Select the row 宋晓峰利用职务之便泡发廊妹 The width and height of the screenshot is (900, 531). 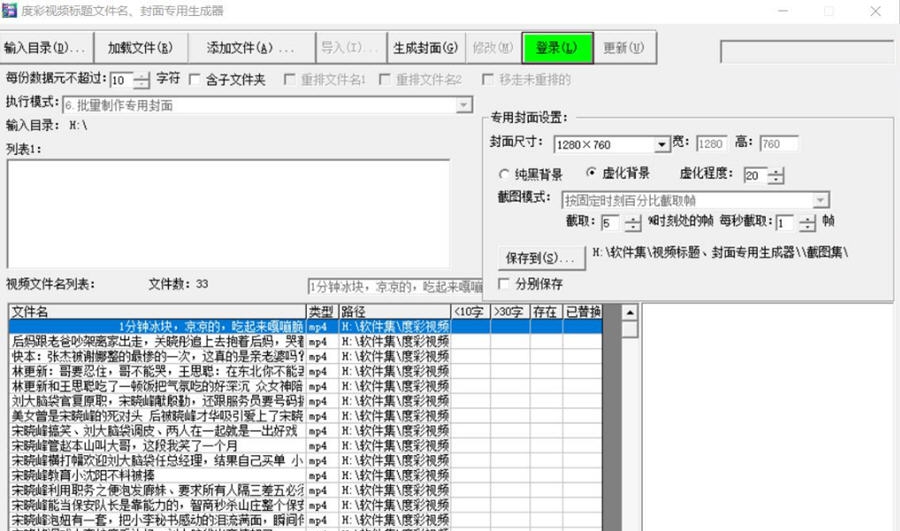click(x=305, y=491)
